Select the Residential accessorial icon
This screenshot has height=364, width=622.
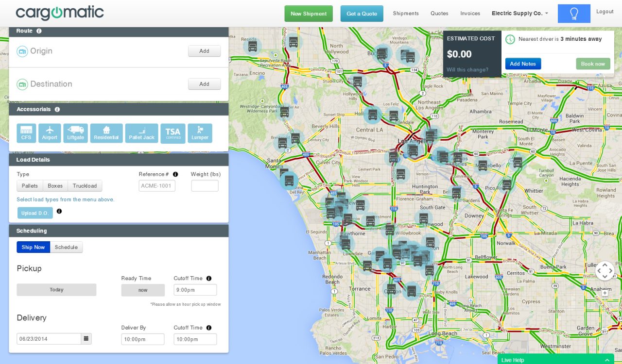pyautogui.click(x=106, y=133)
